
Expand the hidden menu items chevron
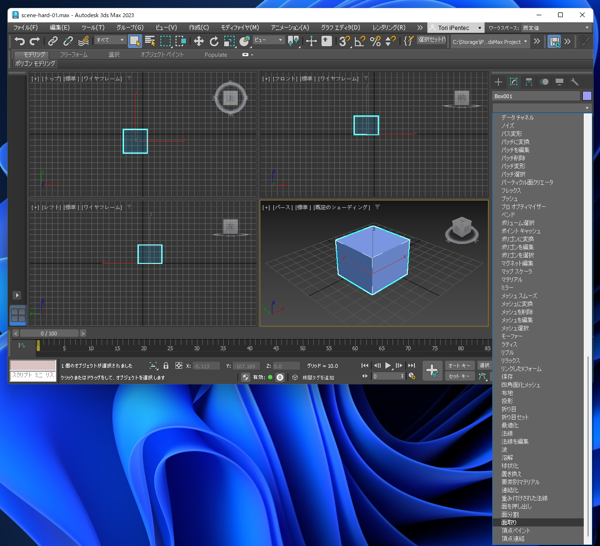click(420, 28)
